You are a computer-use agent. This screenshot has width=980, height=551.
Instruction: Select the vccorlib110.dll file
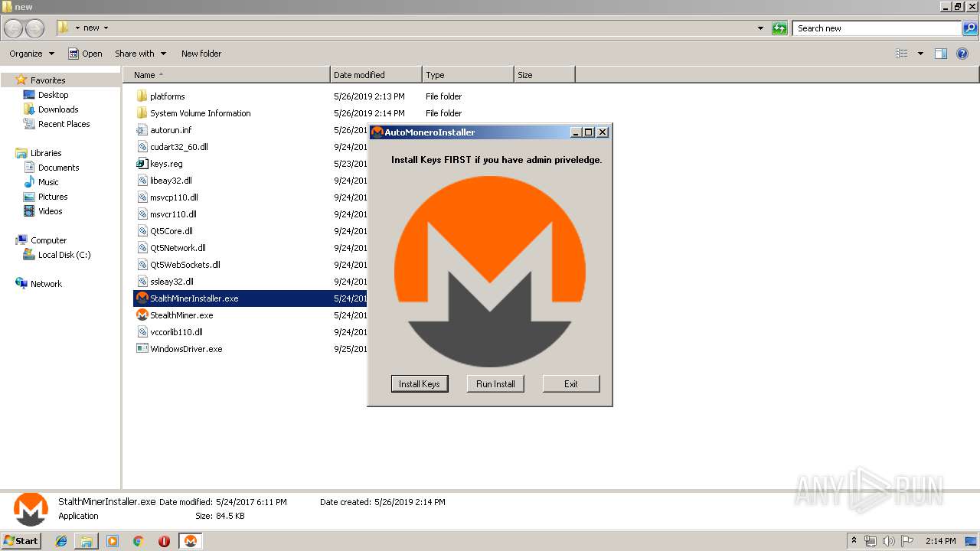coord(176,332)
